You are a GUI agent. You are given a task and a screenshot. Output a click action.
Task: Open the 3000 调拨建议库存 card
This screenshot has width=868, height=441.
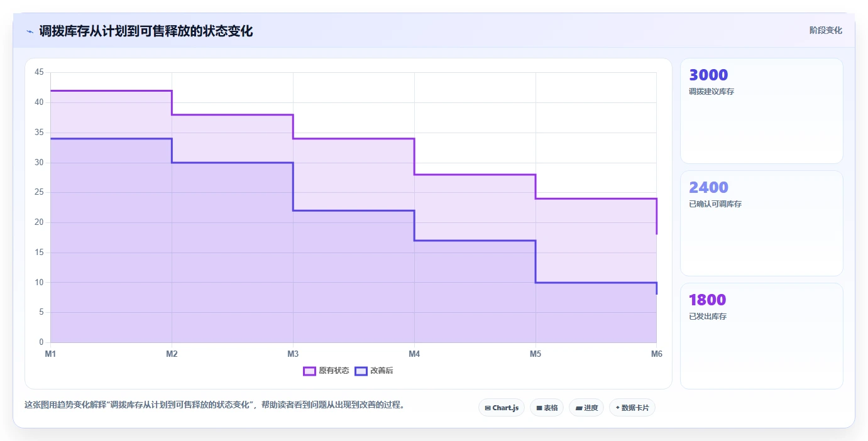[762, 111]
